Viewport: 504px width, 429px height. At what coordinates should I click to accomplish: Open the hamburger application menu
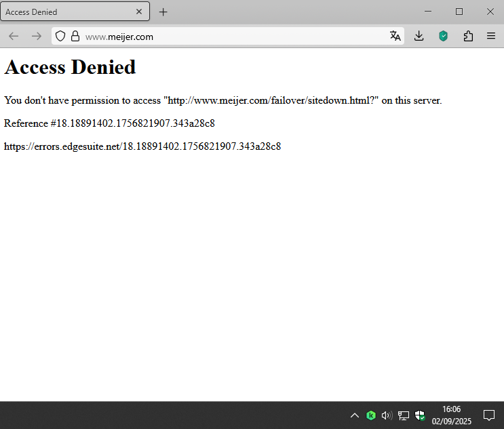point(491,36)
